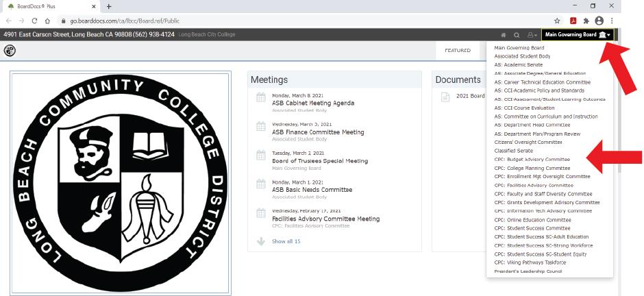The width and height of the screenshot is (644, 296).
Task: Click calendar icon beside Board of Trustees meeting
Action: (x=261, y=155)
